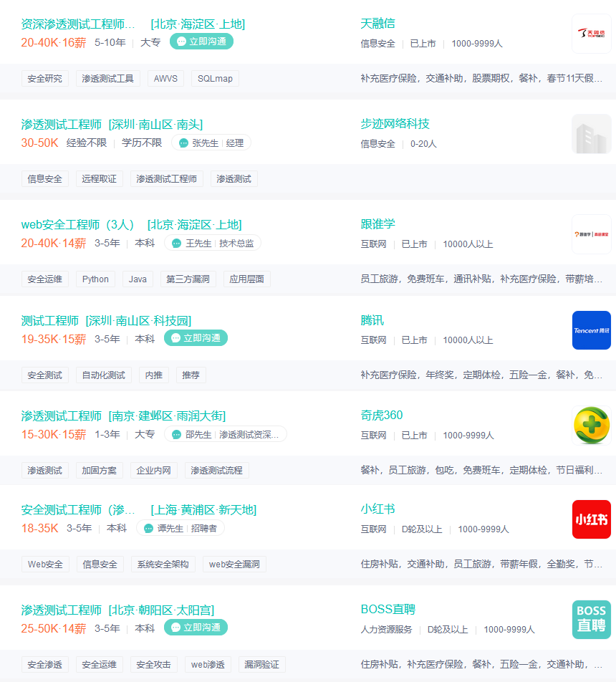Image resolution: width=616 pixels, height=682 pixels.
Task: Click 立即沟通 for the BOSS直聘 渗透测试工程师 job
Action: pyautogui.click(x=196, y=628)
